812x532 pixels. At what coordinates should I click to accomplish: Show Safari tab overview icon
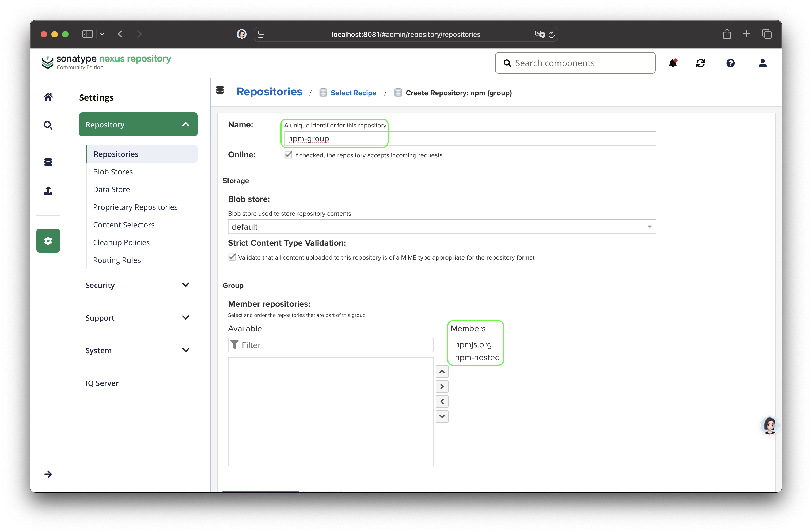tap(767, 34)
